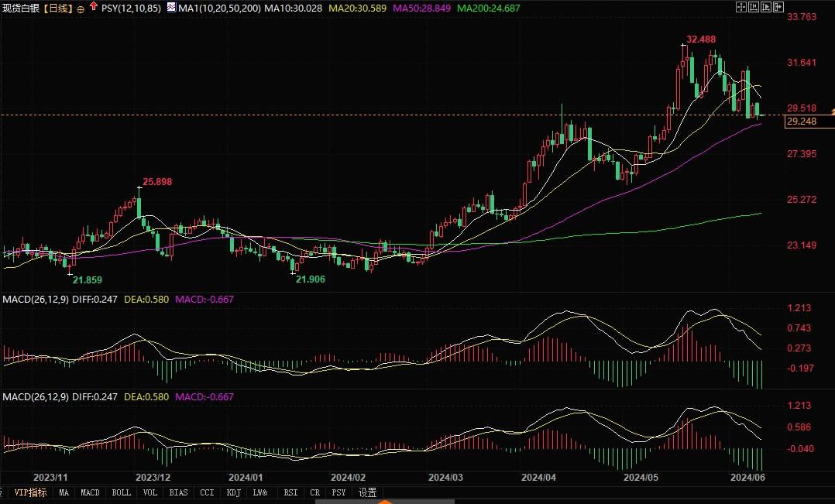Click the 2023/11 date on time axis
Image resolution: width=835 pixels, height=504 pixels.
pos(50,478)
